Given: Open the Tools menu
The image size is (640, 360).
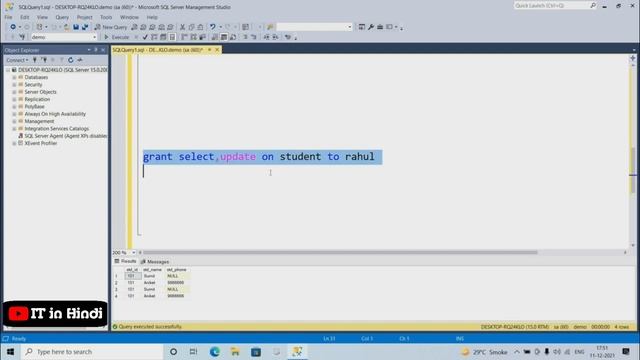Looking at the screenshot, I should [106, 17].
